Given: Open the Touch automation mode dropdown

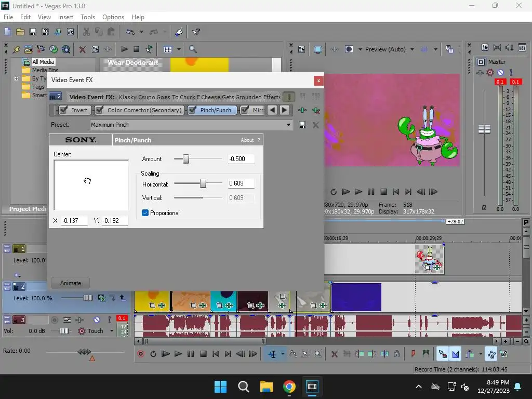Looking at the screenshot, I should point(112,331).
